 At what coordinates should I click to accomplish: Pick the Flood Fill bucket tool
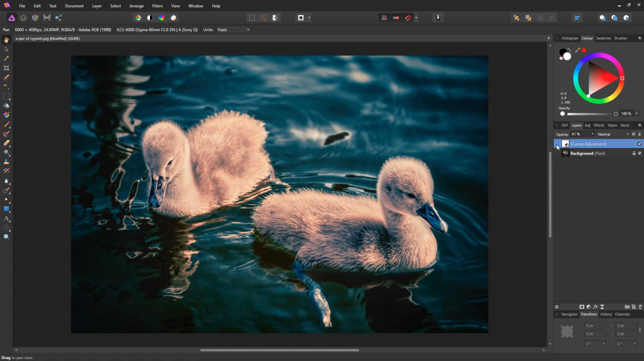[6, 106]
